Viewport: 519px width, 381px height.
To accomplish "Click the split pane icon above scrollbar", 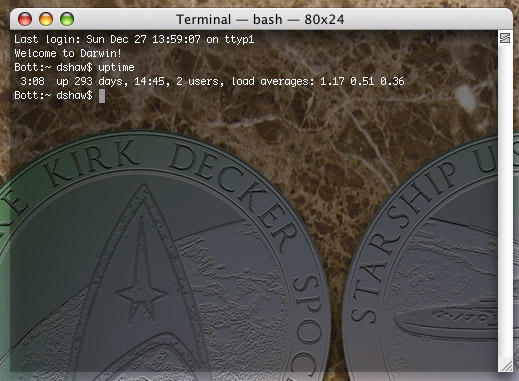I will [x=505, y=38].
